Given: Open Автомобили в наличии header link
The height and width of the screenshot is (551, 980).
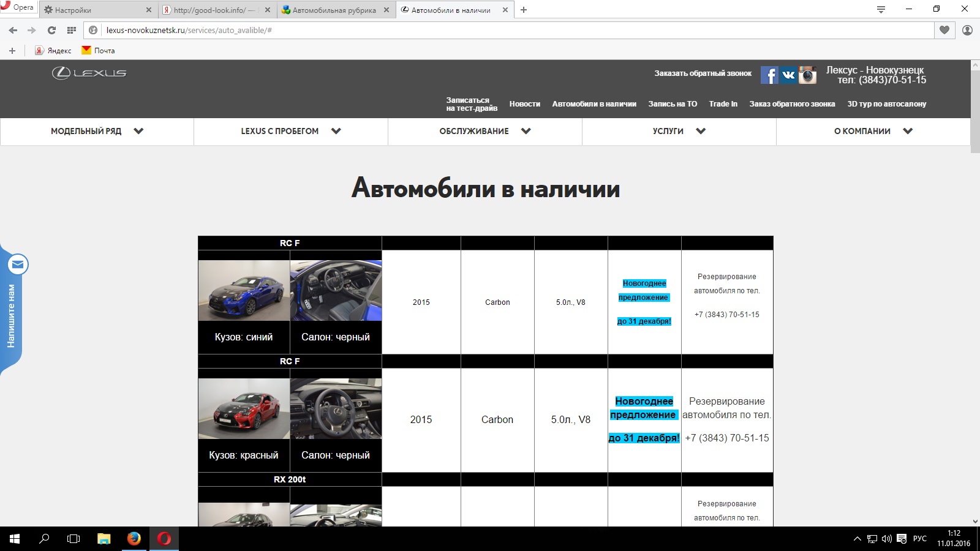Looking at the screenshot, I should [x=594, y=104].
